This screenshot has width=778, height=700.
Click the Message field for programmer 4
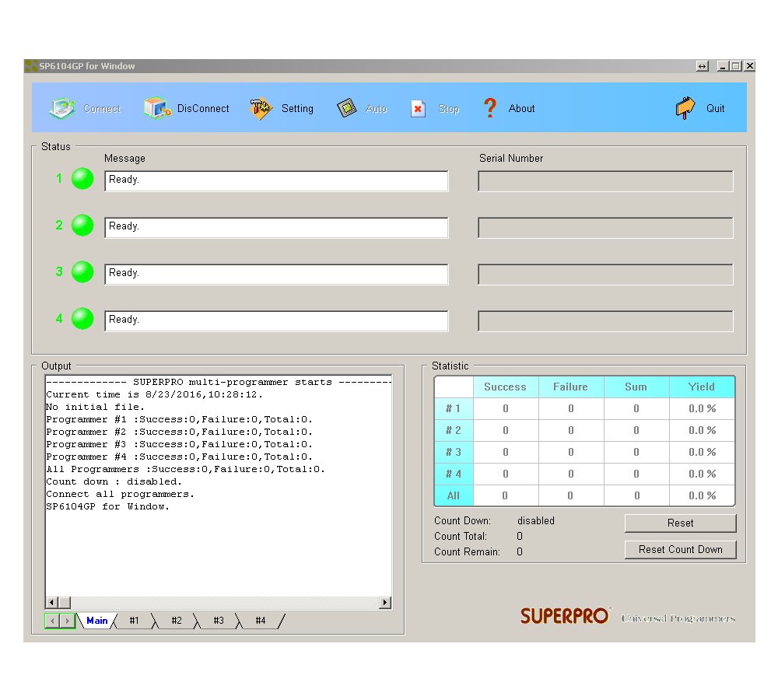[x=276, y=320]
